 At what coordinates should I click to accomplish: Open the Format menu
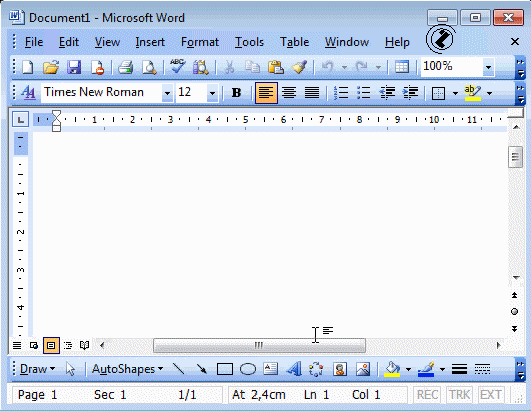point(200,42)
